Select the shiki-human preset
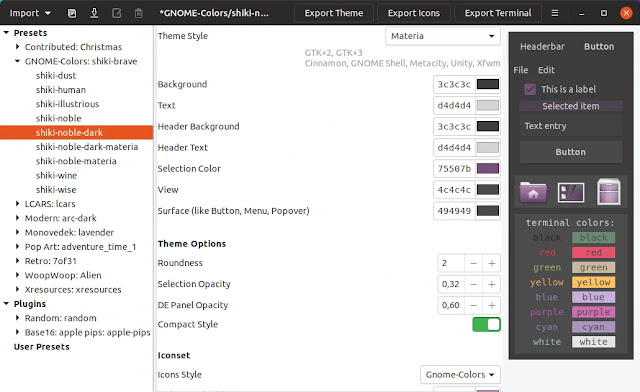This screenshot has height=392, width=640. click(x=61, y=90)
